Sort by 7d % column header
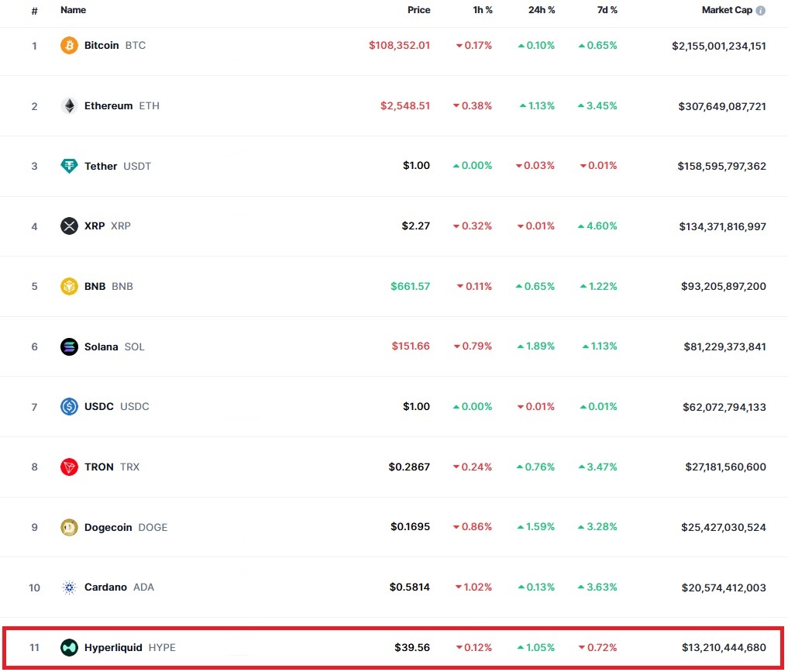The height and width of the screenshot is (672, 788). point(607,10)
